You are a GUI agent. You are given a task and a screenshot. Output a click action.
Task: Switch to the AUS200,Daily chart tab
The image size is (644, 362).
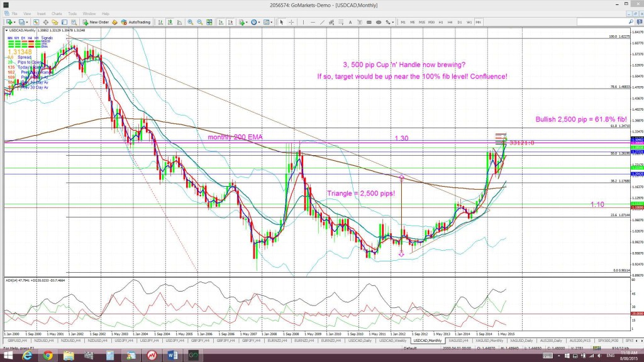pos(551,341)
